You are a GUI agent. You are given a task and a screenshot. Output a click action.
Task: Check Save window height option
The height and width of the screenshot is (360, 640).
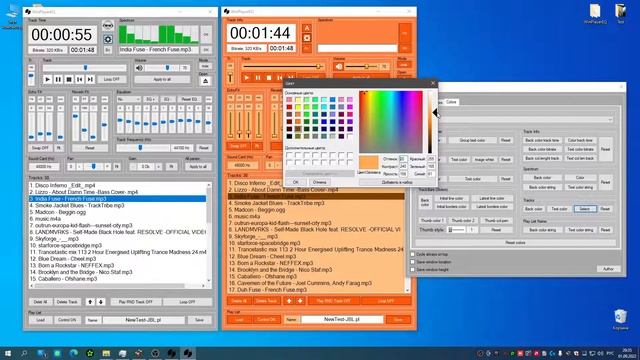[413, 270]
